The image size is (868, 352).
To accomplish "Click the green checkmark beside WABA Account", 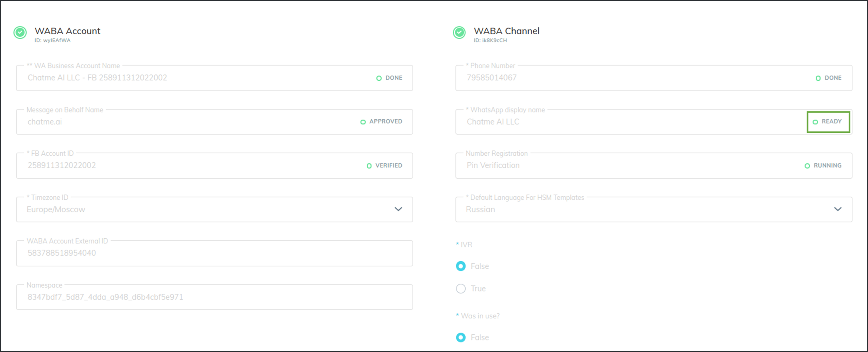I will pos(20,33).
